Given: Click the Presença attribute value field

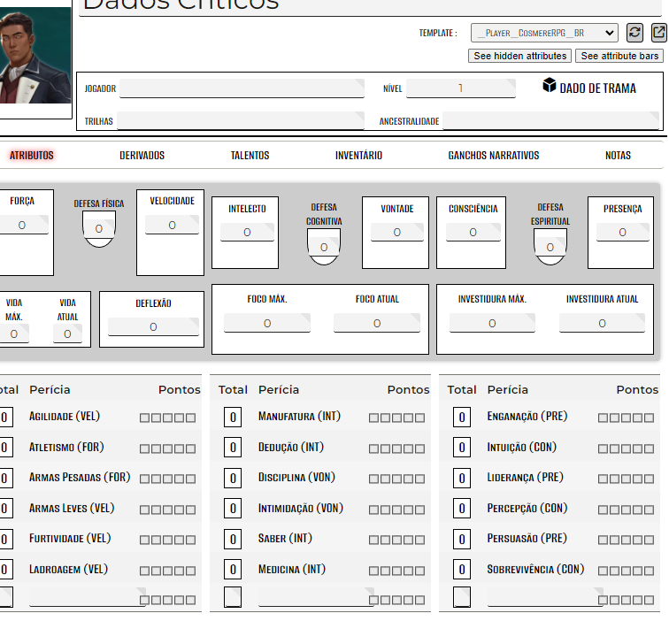Looking at the screenshot, I should click(622, 232).
